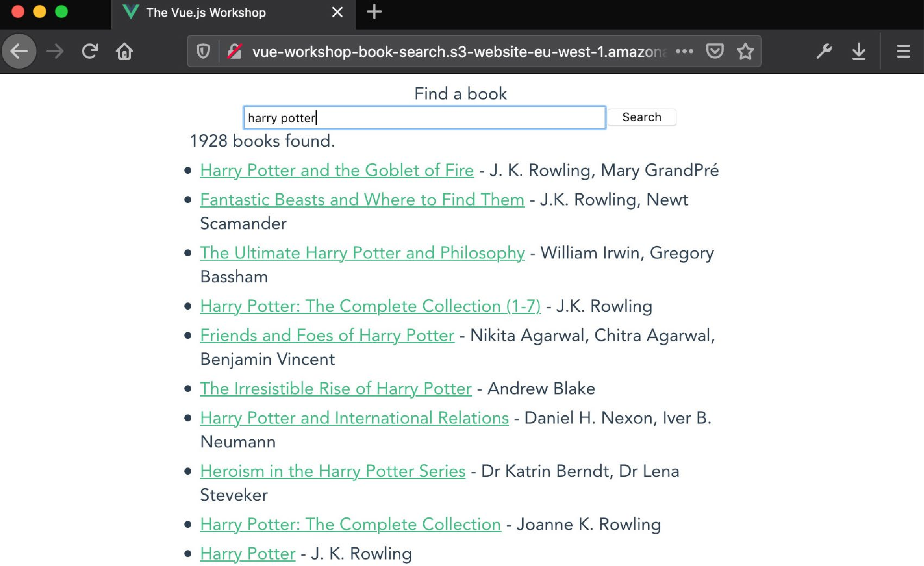The height and width of the screenshot is (566, 924).
Task: Click the insecure connection padlock icon
Action: pos(235,52)
